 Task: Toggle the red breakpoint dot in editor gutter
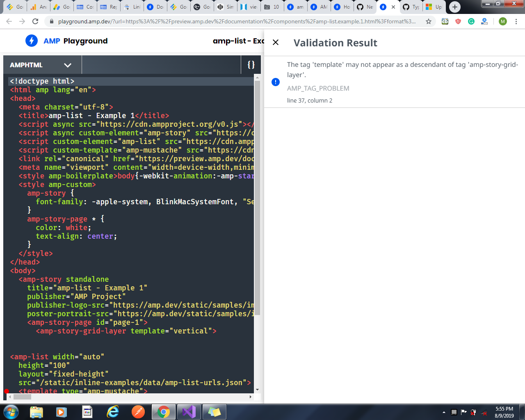tap(7, 390)
